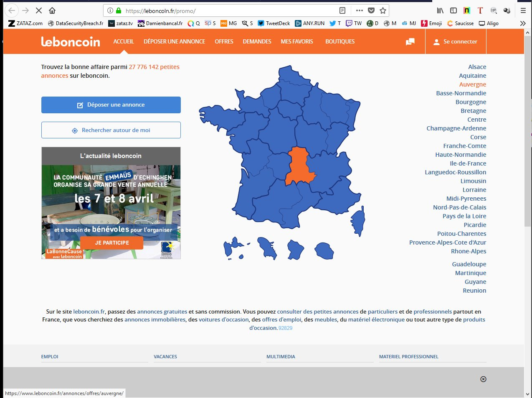
Task: Open the messages chat bubble icon
Action: coord(410,42)
